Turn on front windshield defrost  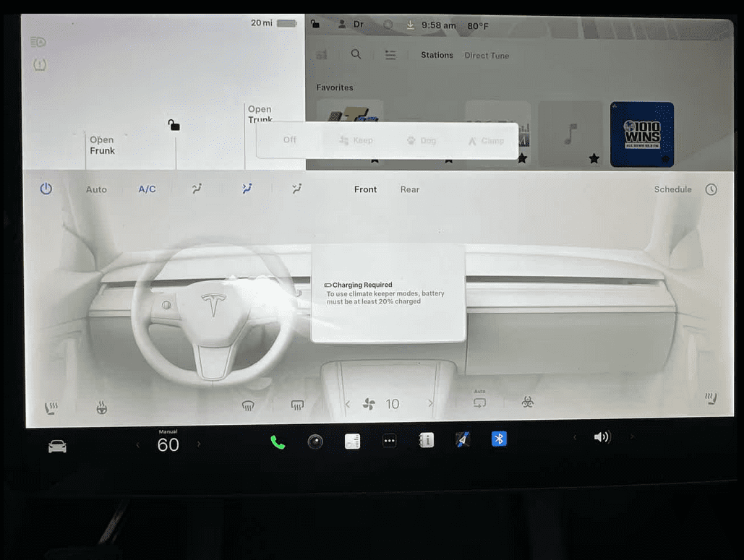248,405
